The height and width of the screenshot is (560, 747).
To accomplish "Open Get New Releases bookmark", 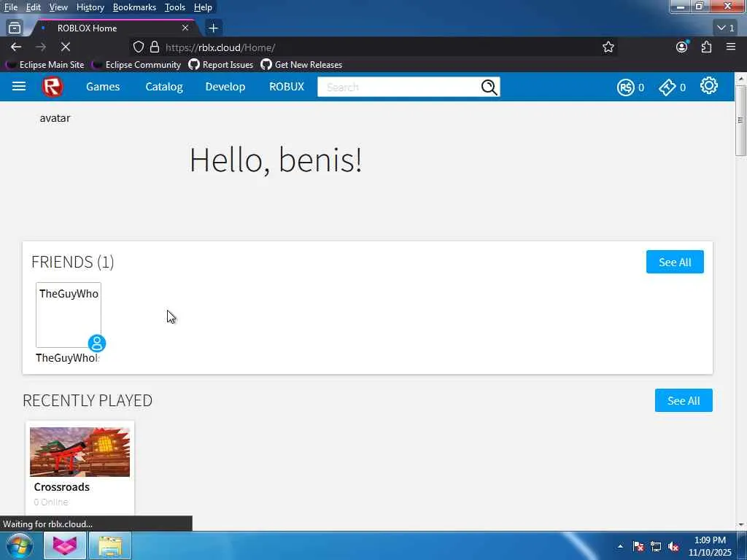I will click(x=301, y=65).
